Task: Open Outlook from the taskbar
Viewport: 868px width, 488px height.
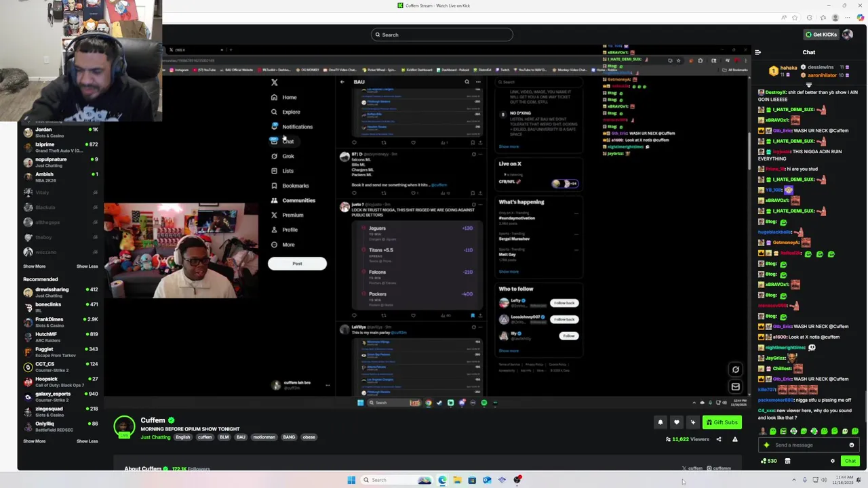Action: coord(487,480)
